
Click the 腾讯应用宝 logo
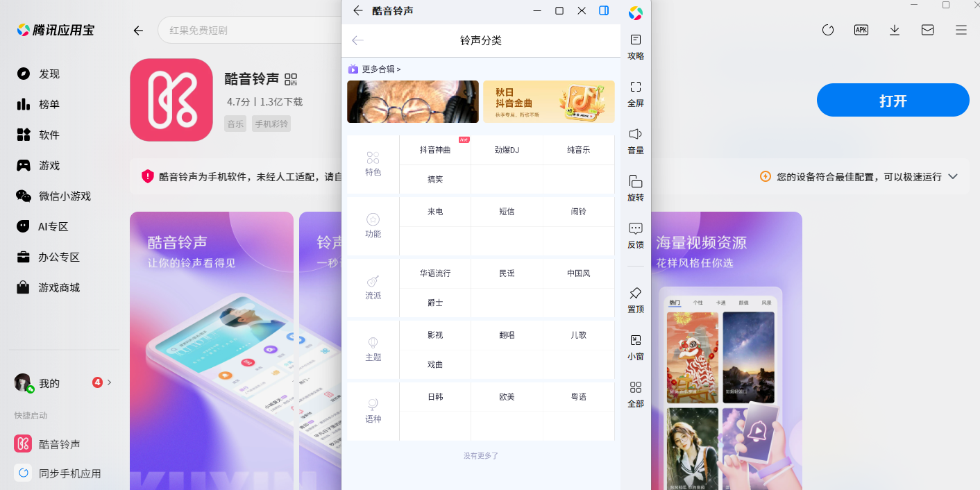[56, 30]
